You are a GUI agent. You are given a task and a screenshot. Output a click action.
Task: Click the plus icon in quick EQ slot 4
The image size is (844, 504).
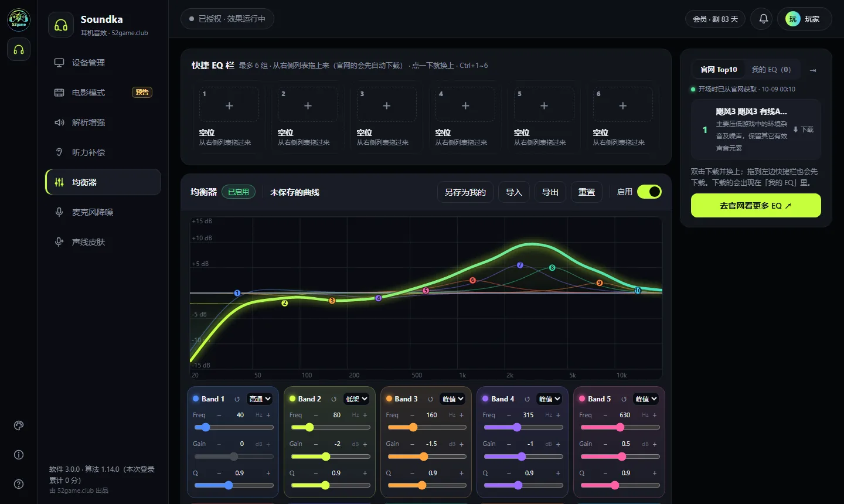click(x=465, y=105)
